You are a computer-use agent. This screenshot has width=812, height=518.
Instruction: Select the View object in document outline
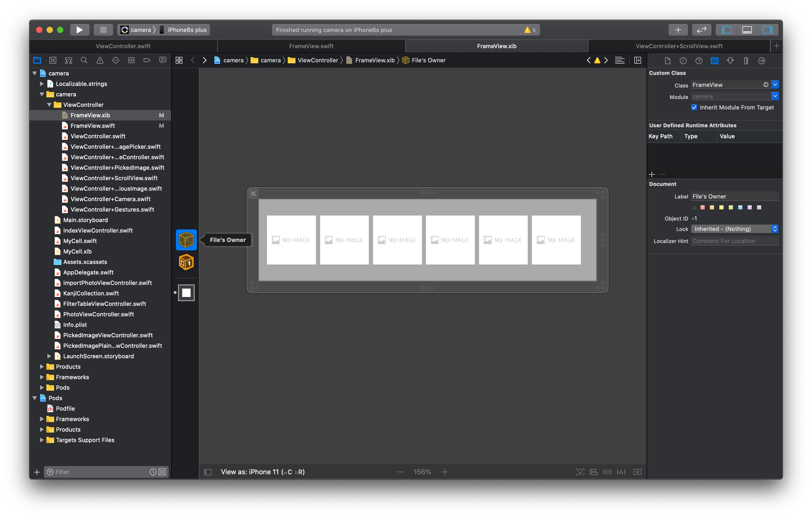186,293
